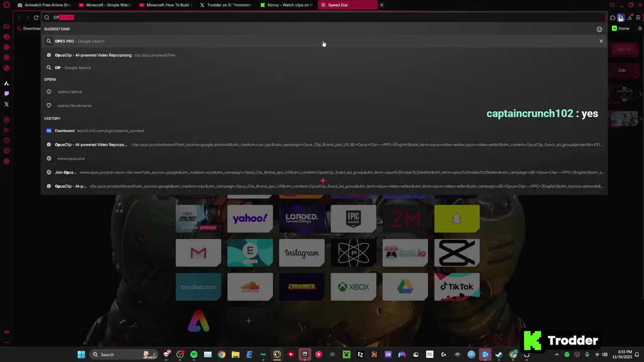The height and width of the screenshot is (362, 644).
Task: Show hidden system tray icons chevron
Action: 556,354
